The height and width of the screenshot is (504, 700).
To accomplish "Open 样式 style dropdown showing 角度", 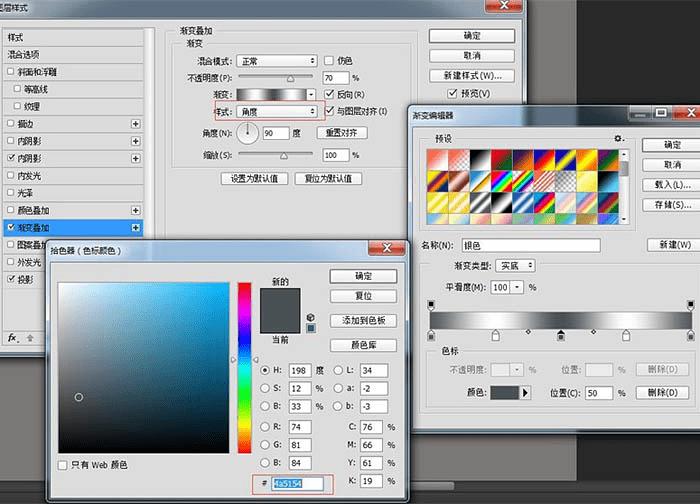I will tap(277, 112).
